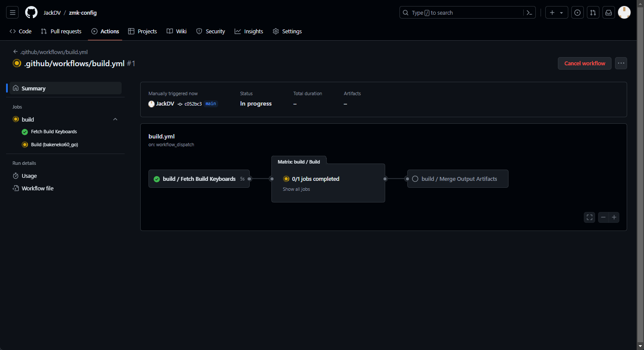Click the GitHub logo home icon
Image resolution: width=644 pixels, height=350 pixels.
tap(31, 13)
